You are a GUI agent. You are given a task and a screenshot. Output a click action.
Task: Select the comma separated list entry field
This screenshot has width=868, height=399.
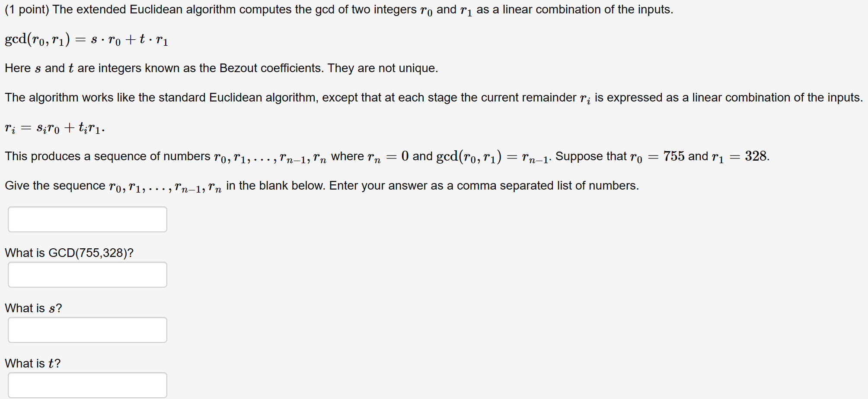point(87,219)
